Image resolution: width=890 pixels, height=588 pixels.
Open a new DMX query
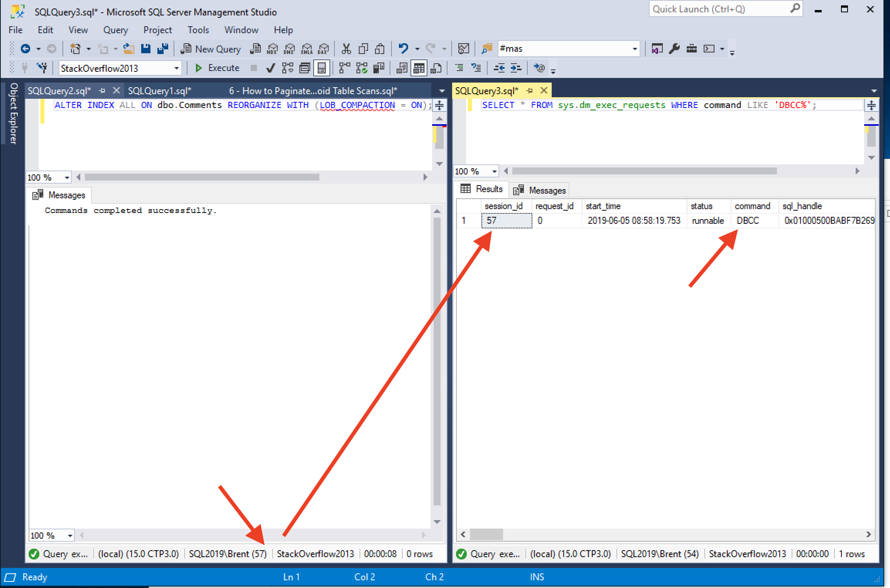[x=289, y=49]
